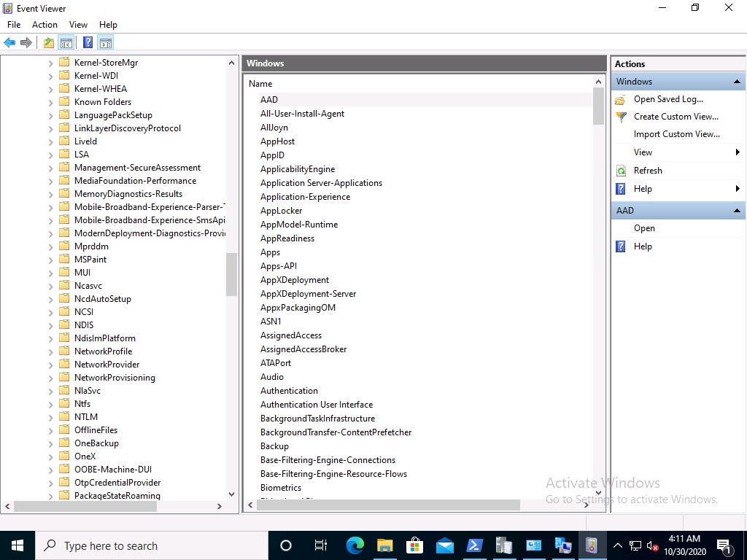Open the notification center icon
The height and width of the screenshot is (560, 747).
pos(724,545)
